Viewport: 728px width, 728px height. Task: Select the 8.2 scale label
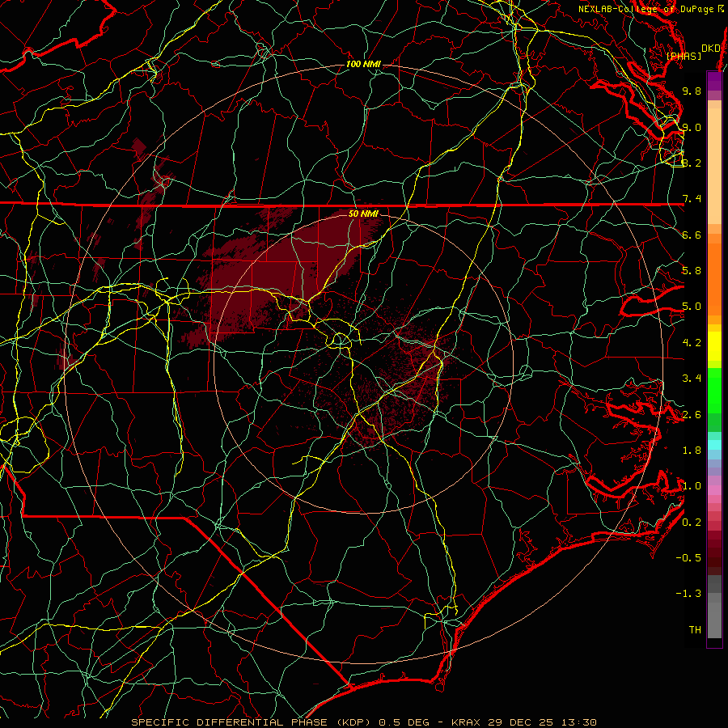[x=692, y=163]
